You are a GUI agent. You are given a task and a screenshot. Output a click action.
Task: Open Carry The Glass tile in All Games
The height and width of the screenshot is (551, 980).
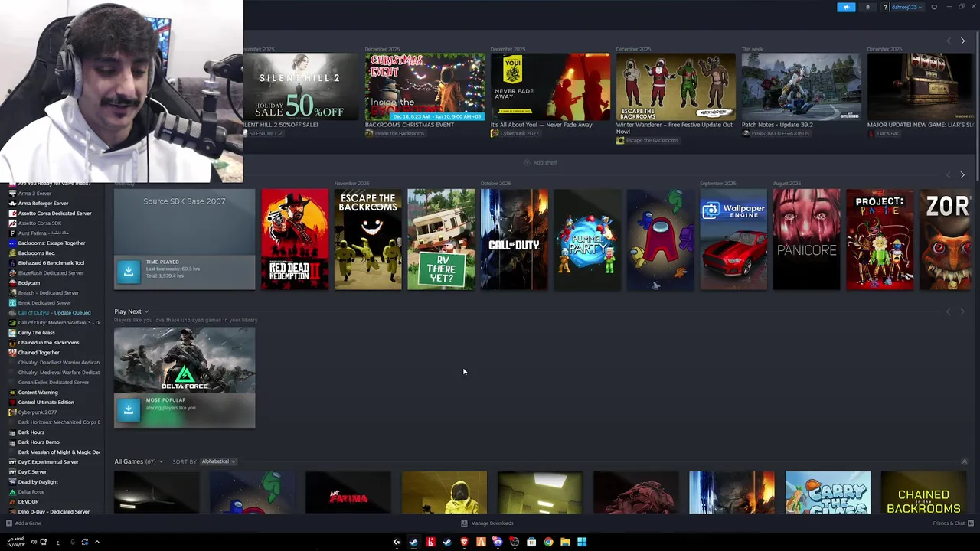point(828,493)
